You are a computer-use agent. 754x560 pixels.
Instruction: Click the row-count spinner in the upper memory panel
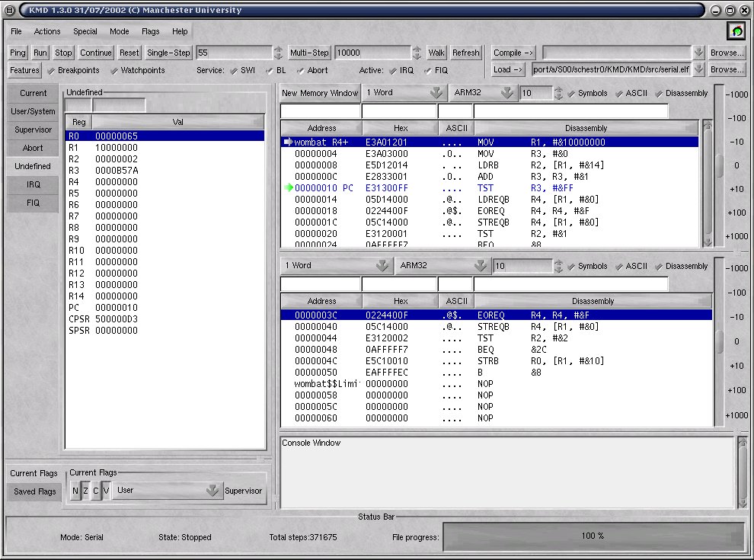[558, 93]
